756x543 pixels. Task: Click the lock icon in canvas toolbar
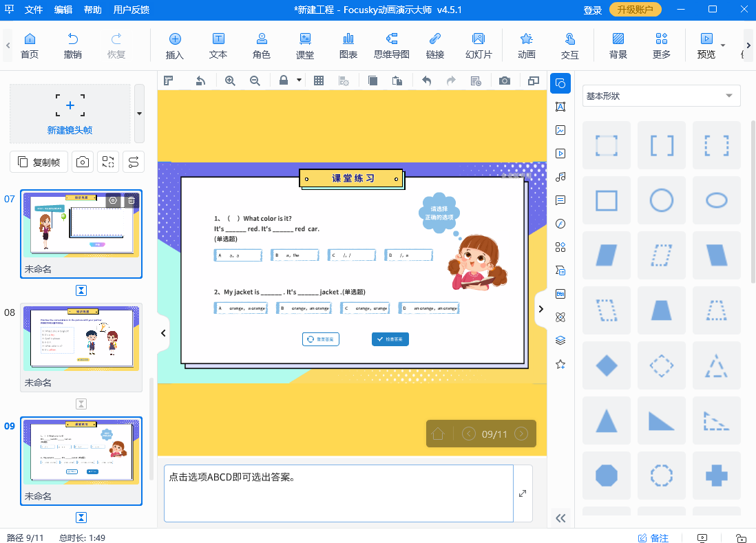tap(284, 81)
